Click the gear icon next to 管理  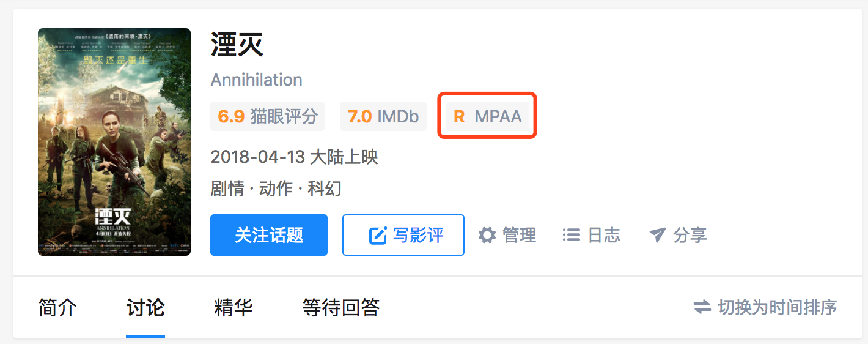click(487, 235)
